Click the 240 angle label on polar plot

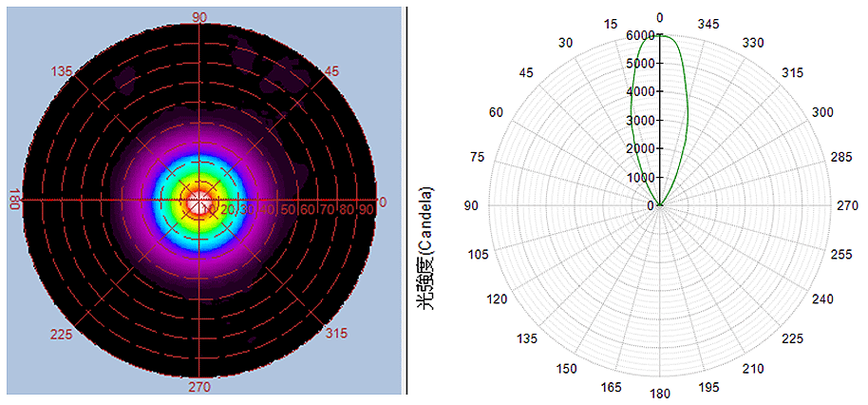(x=822, y=299)
